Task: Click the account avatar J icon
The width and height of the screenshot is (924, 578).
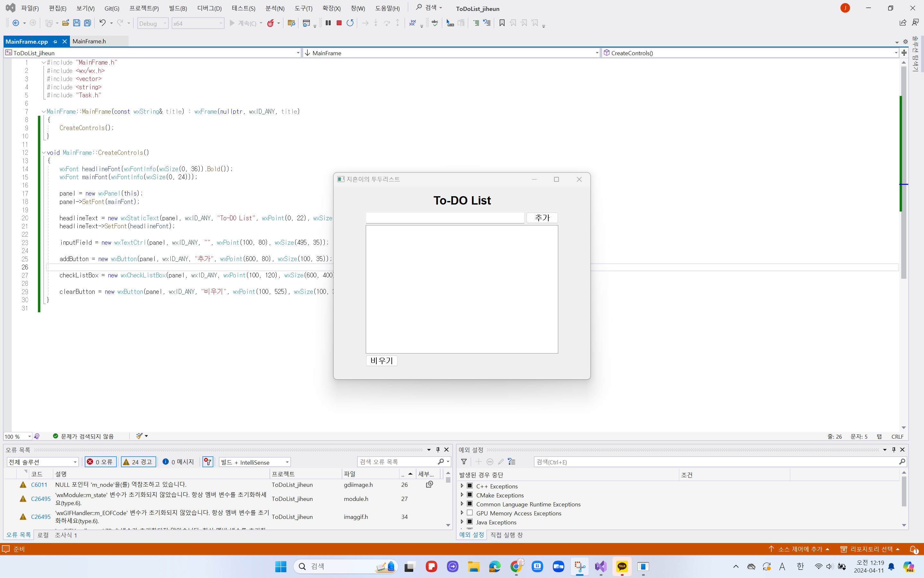Action: (845, 8)
